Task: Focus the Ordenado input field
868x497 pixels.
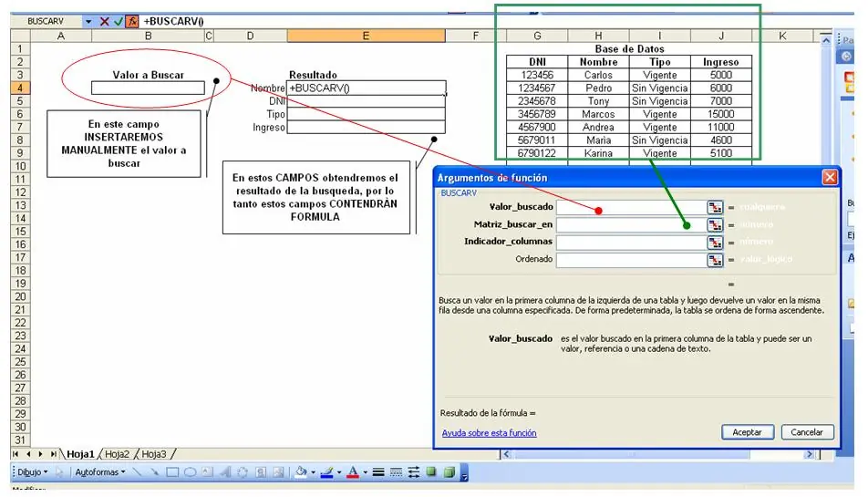Action: (x=632, y=260)
